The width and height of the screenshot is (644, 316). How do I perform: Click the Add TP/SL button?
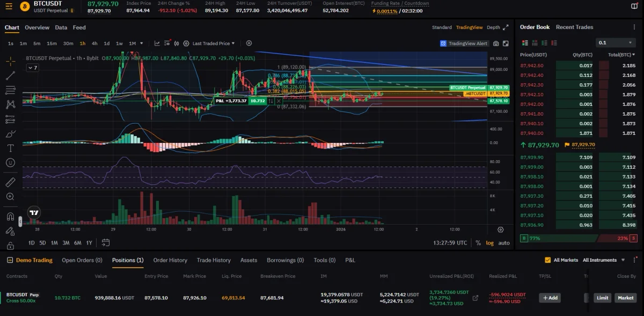550,298
